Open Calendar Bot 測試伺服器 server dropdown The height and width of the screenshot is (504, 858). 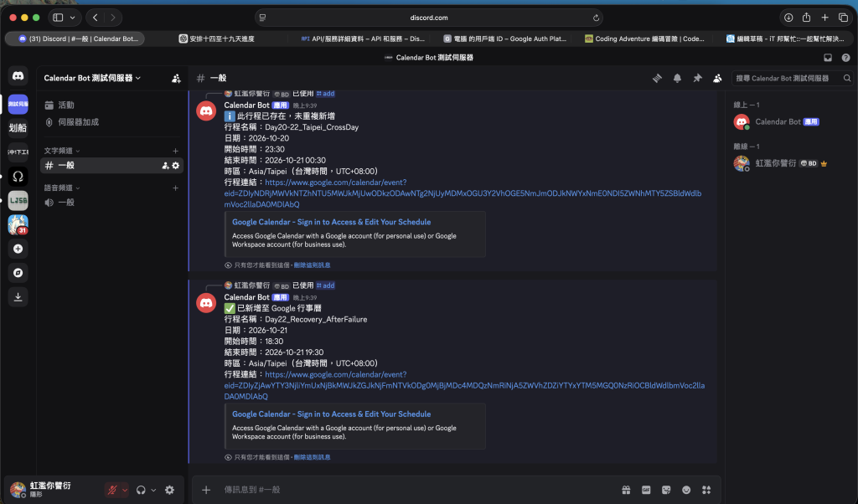pyautogui.click(x=92, y=78)
